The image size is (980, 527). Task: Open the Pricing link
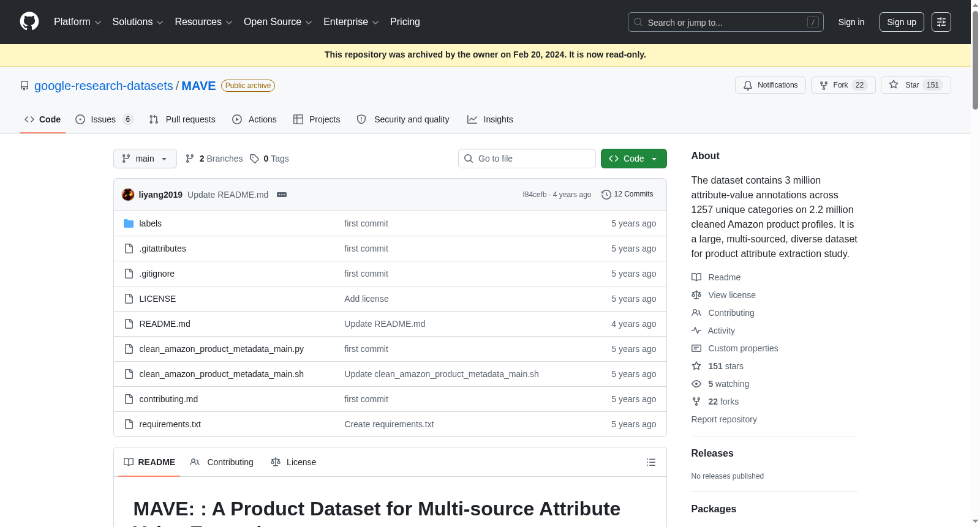tap(405, 22)
